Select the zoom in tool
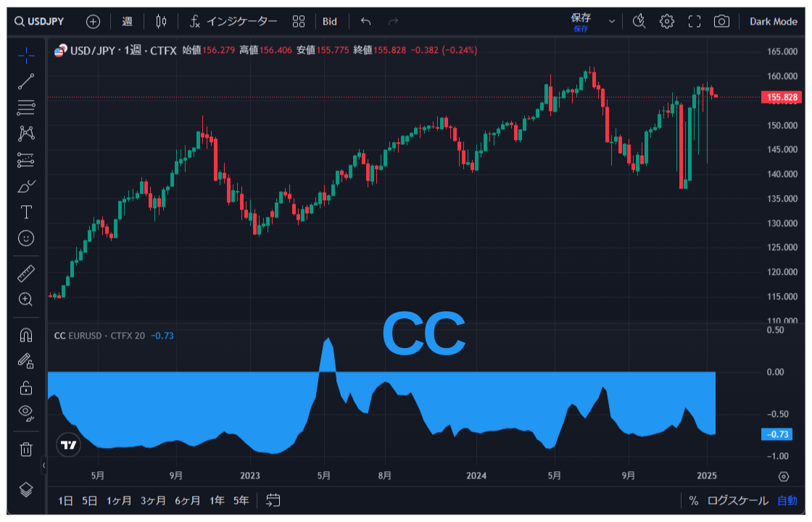The height and width of the screenshot is (522, 812). click(26, 299)
